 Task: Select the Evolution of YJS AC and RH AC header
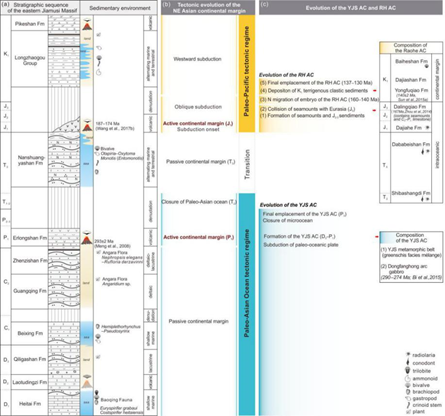(351, 8)
